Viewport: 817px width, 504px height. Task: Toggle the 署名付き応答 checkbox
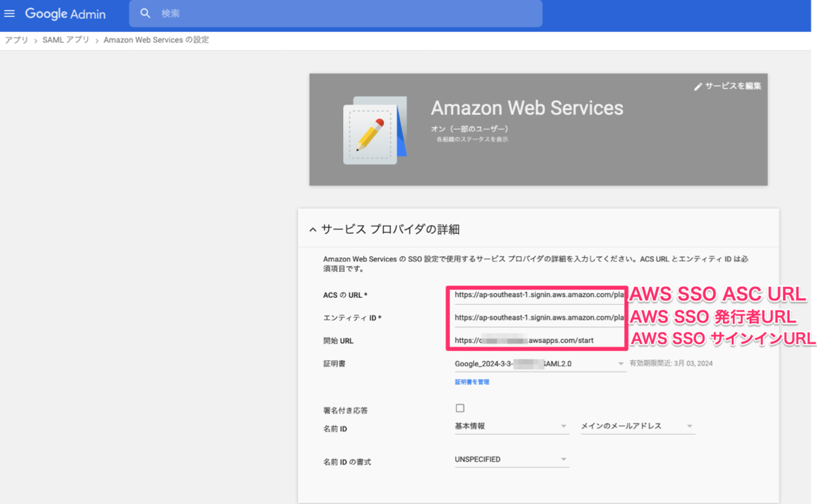point(460,408)
